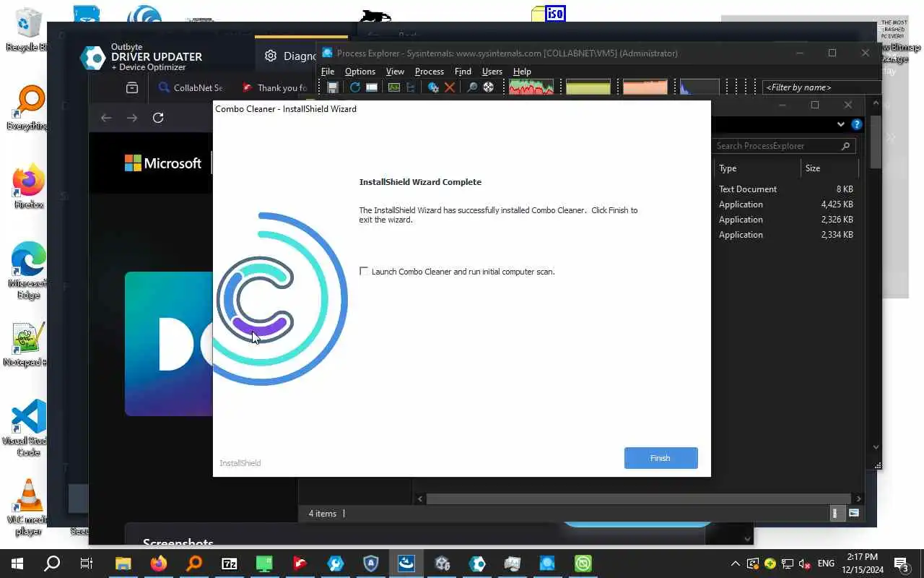Select the Application row sized 4,425 KB
The image size is (924, 578).
(786, 204)
